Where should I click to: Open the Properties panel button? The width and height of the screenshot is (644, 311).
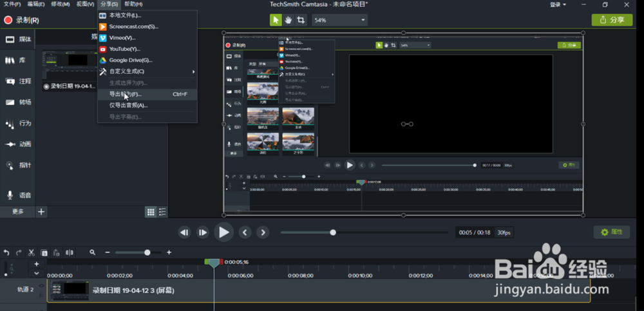pos(612,232)
